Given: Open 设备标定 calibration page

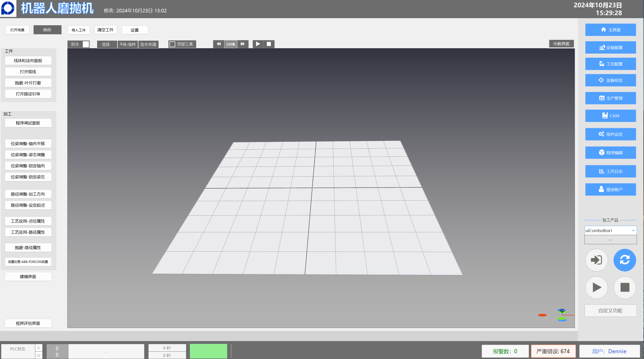Looking at the screenshot, I should (610, 80).
